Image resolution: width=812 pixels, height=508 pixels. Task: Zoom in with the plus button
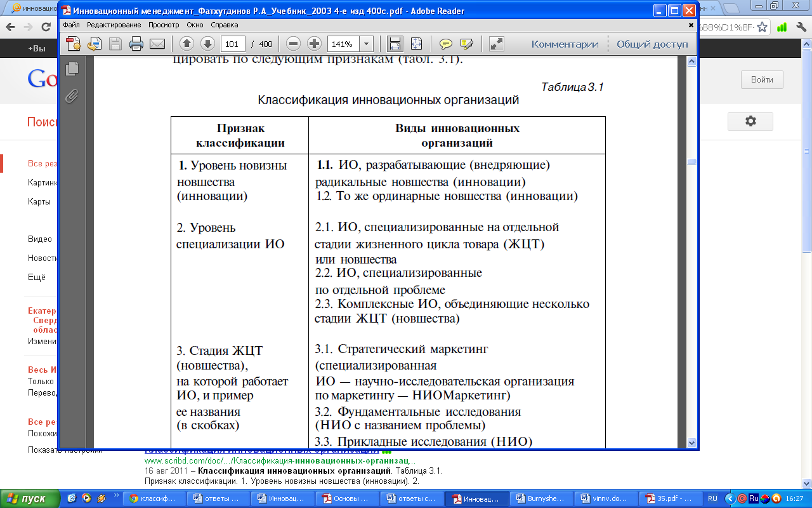pos(314,44)
